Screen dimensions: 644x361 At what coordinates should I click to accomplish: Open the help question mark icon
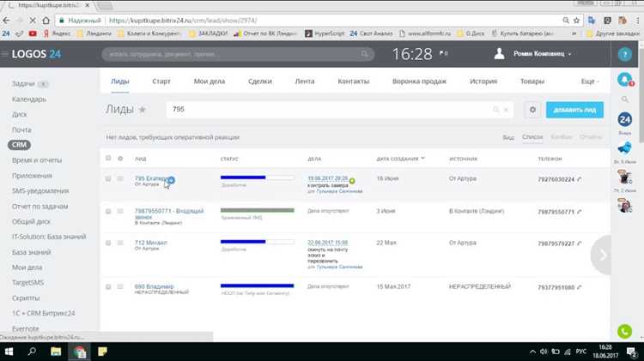[625, 54]
